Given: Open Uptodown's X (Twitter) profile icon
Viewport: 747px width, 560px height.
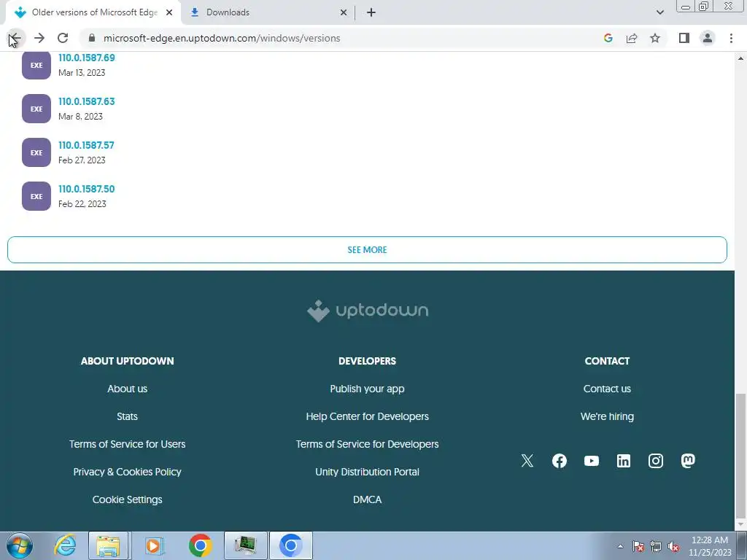Looking at the screenshot, I should (x=527, y=461).
